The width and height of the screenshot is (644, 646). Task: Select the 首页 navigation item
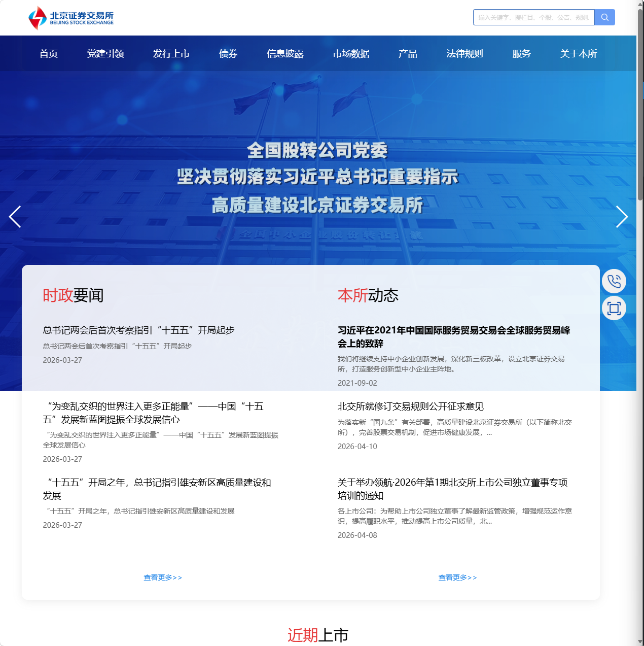pos(48,53)
